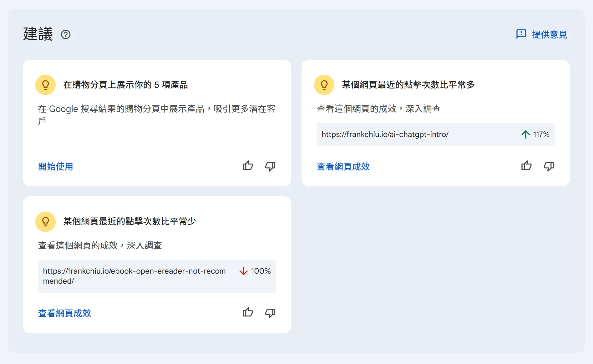593x364 pixels.
Task: Click the red down arrow 100% indicator
Action: (255, 271)
